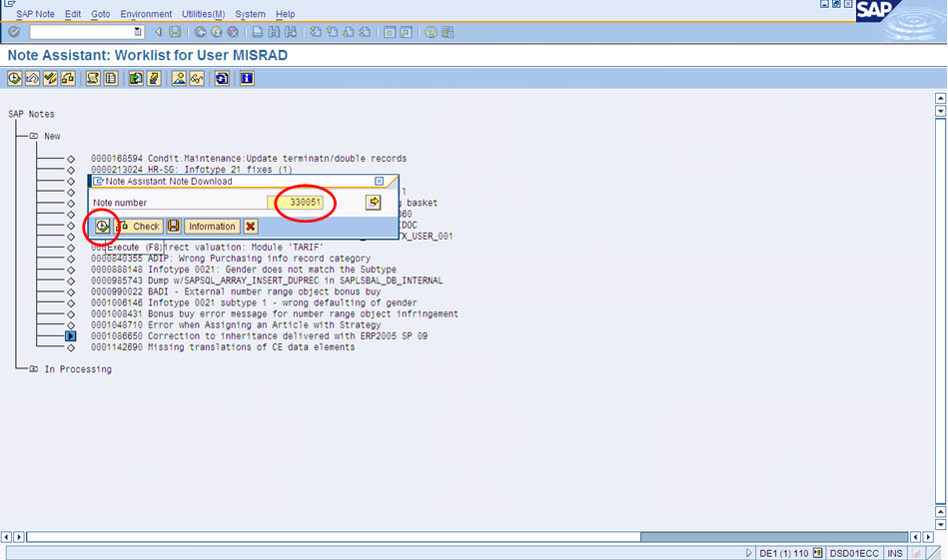Click the yellow pencil-document icon in application toolbar

pos(154,78)
